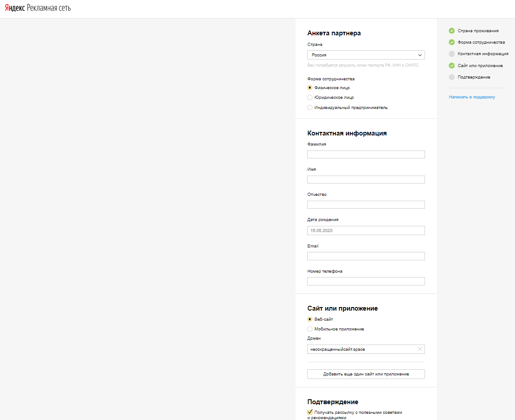
Task: Choose the Мобильное приложение radio button
Action: (310, 329)
